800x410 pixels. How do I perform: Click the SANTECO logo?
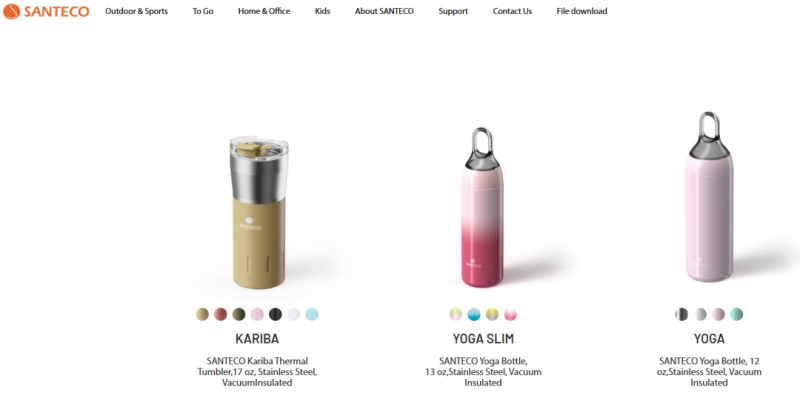[x=46, y=11]
